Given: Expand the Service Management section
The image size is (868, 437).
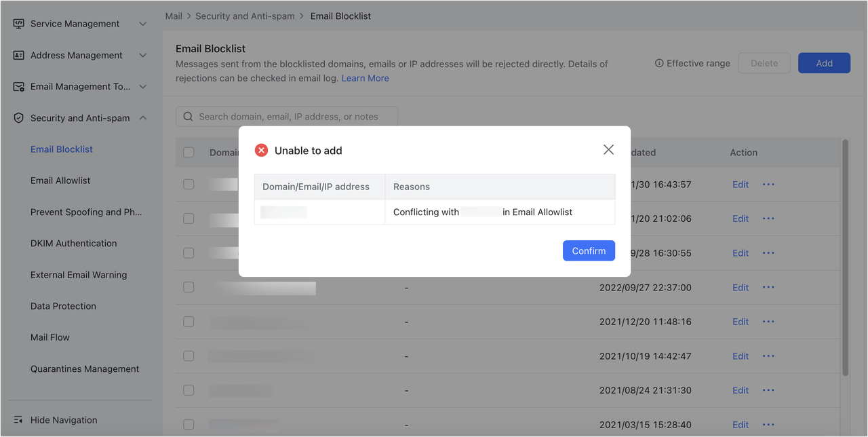Looking at the screenshot, I should click(143, 23).
